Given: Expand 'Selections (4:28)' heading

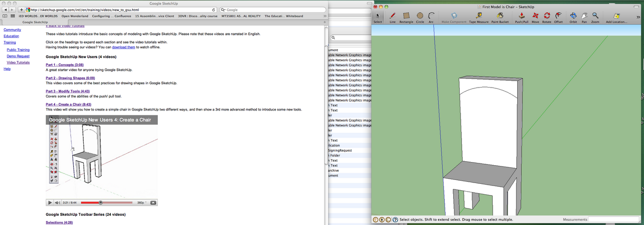Looking at the screenshot, I should click(59, 223).
